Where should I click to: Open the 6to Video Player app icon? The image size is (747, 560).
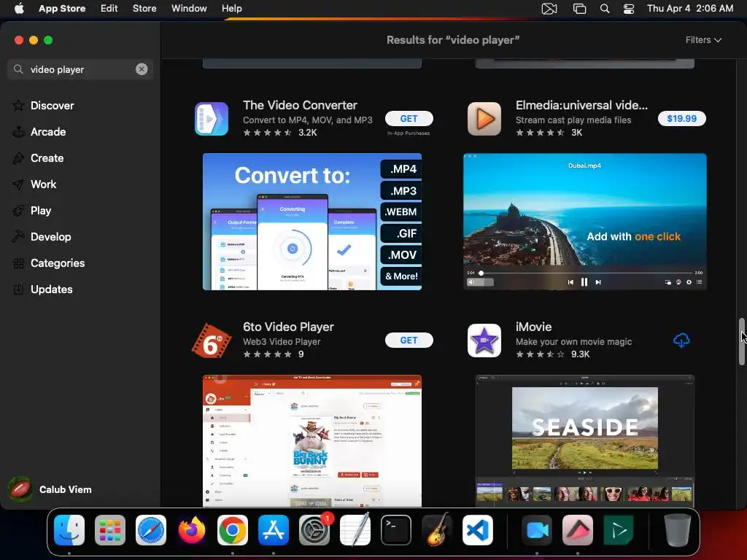point(212,340)
